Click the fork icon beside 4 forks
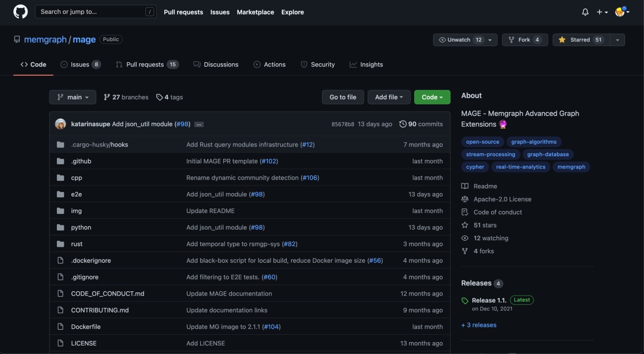Viewport: 644px width, 354px height. pos(465,251)
